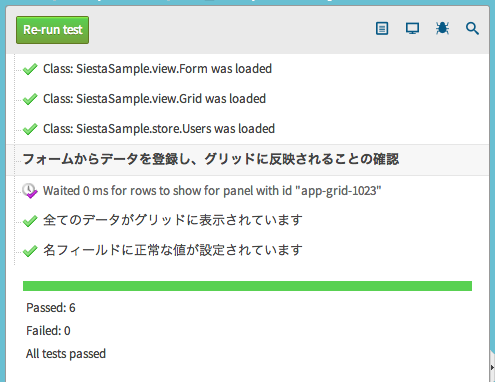Select green check beside store.Users loaded
The width and height of the screenshot is (495, 382).
click(x=30, y=129)
